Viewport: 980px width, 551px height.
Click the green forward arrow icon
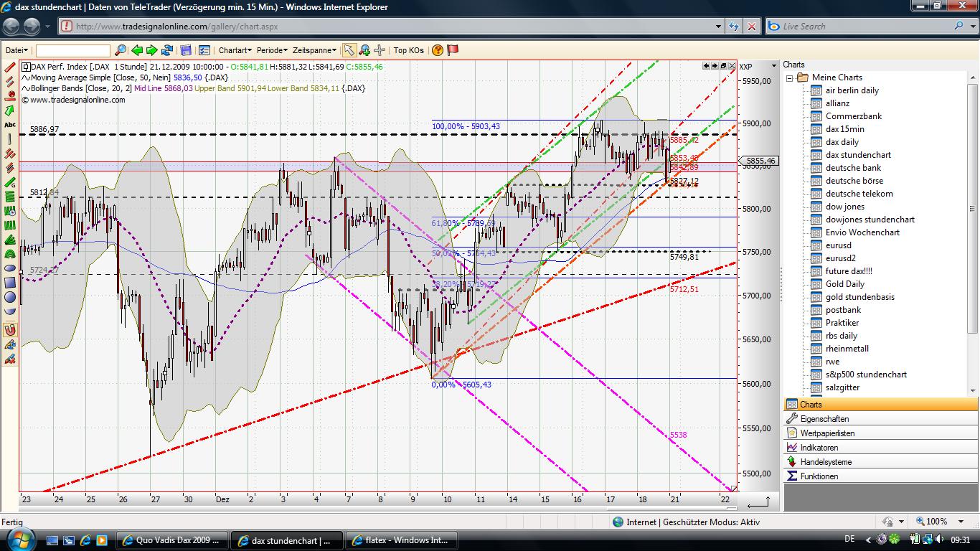[152, 50]
